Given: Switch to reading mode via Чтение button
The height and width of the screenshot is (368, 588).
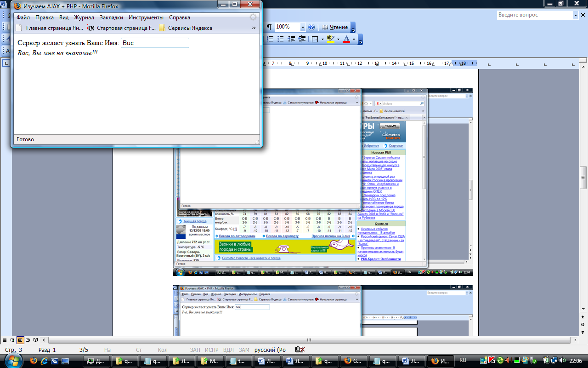Looking at the screenshot, I should point(334,27).
